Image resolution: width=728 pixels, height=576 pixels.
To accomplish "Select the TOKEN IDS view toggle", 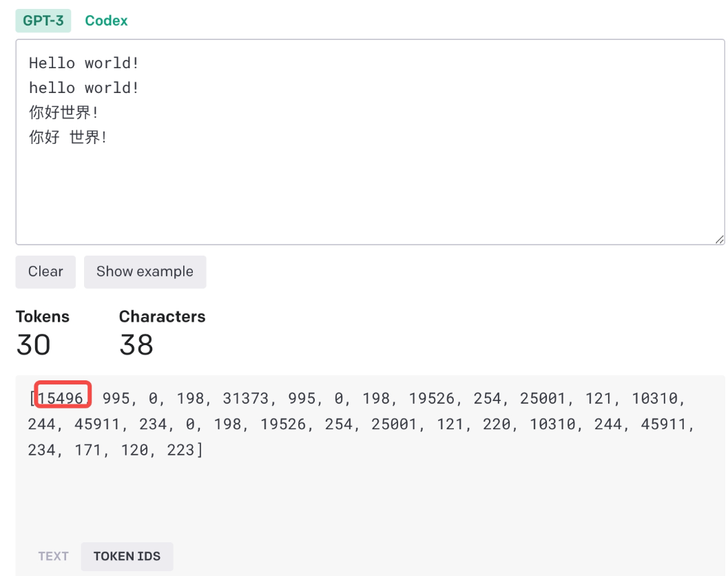I will [127, 556].
